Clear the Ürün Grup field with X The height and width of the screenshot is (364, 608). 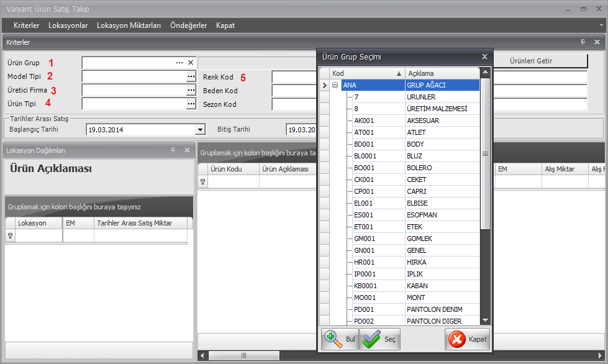tap(191, 63)
